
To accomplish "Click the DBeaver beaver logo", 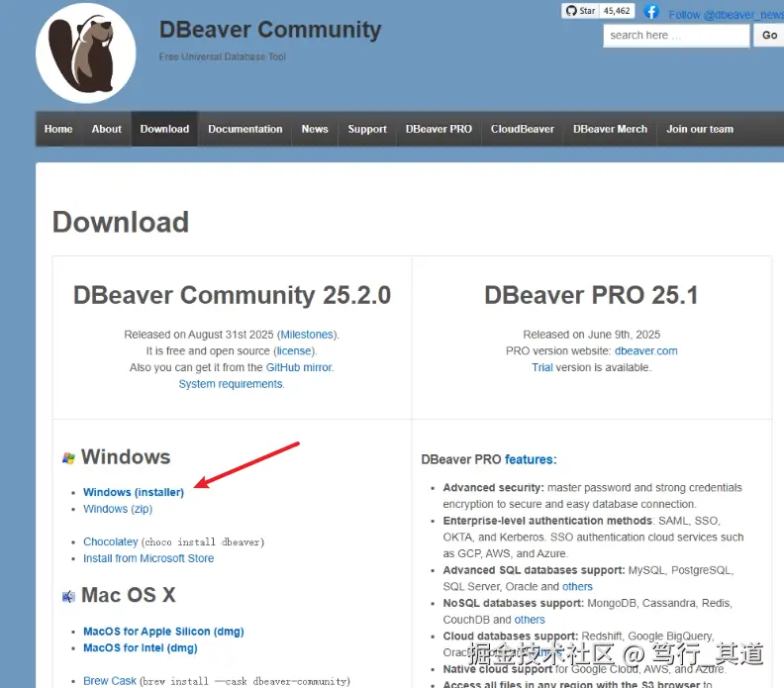I will coord(86,53).
